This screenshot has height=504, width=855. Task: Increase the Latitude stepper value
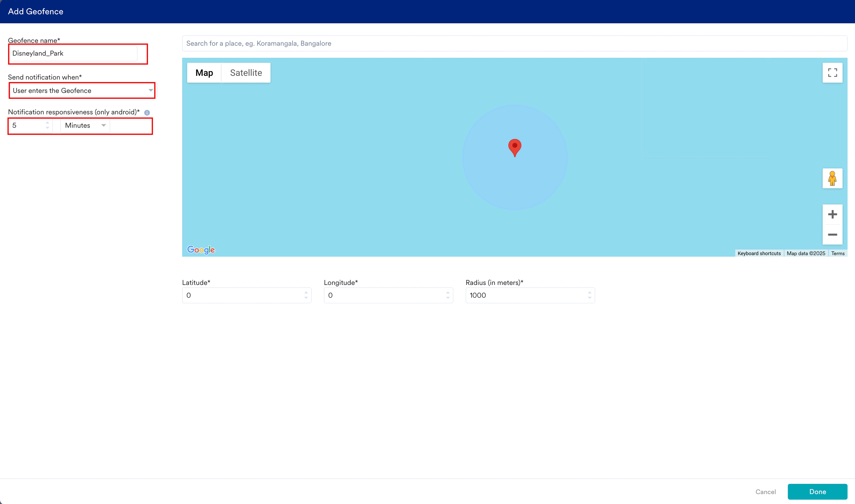[x=306, y=292]
